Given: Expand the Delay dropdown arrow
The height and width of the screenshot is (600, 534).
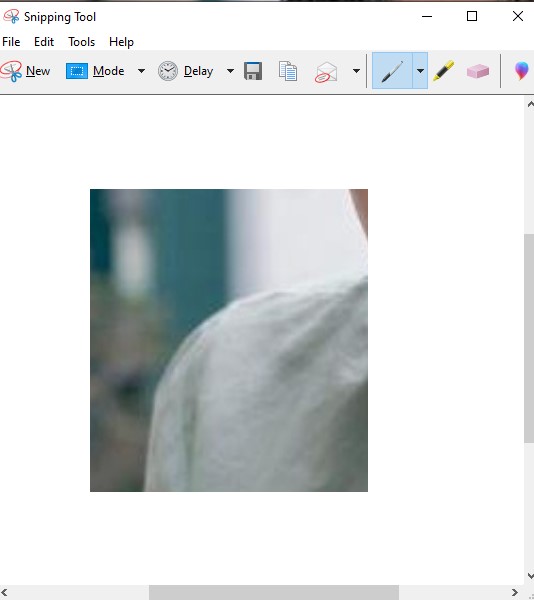Looking at the screenshot, I should click(x=230, y=71).
